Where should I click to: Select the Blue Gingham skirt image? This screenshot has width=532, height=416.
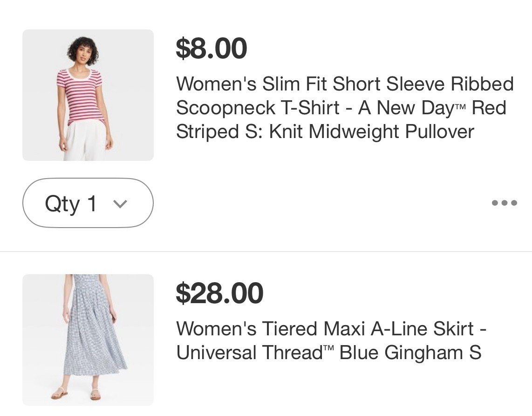click(x=88, y=340)
